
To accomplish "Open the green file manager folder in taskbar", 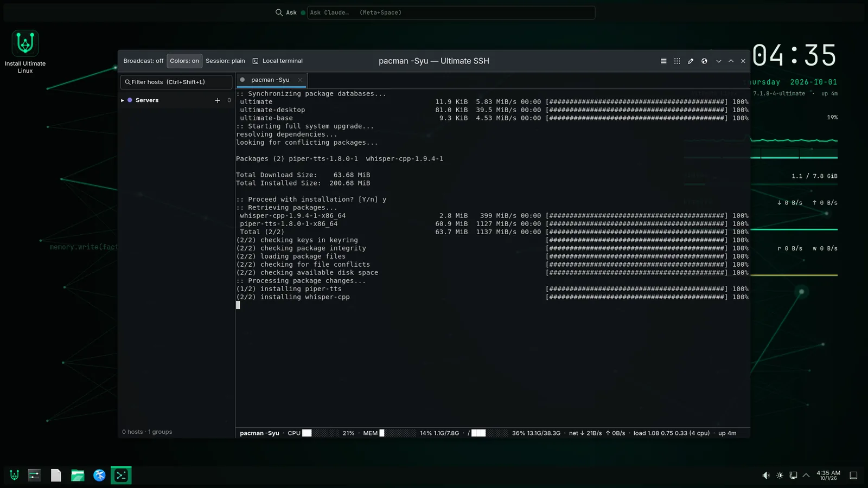I will [78, 476].
